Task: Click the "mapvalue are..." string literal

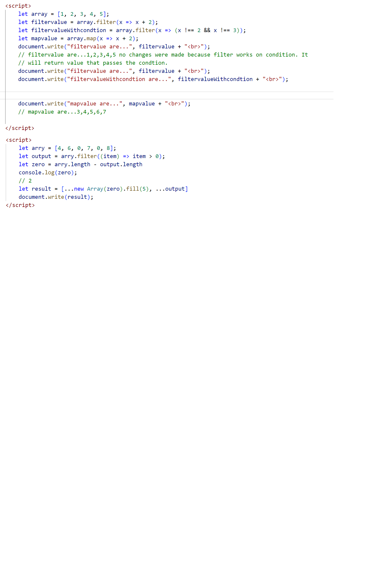Action: coord(95,104)
